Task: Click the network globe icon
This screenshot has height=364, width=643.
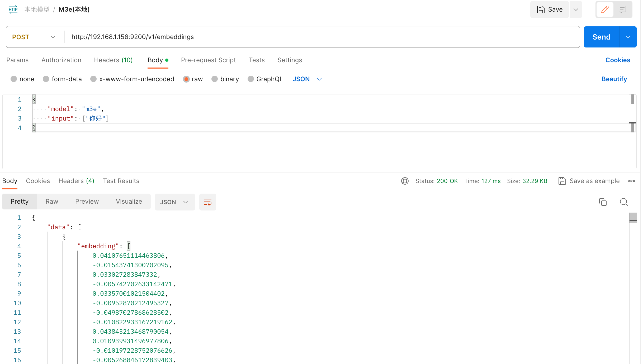Action: point(405,181)
